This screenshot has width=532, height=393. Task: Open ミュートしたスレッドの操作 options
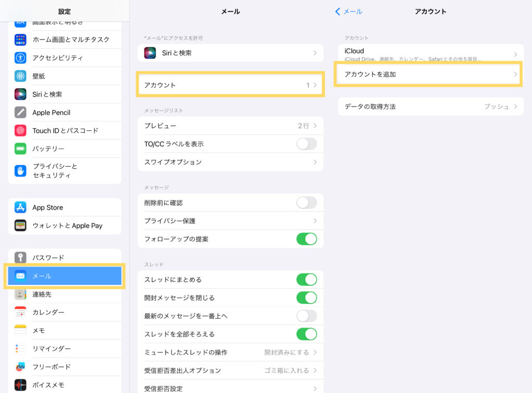tap(230, 352)
